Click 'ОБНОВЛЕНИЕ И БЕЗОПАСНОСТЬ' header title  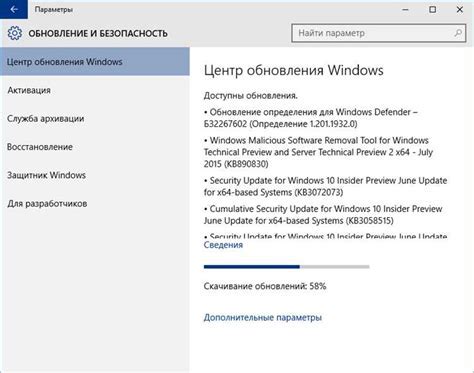click(x=98, y=33)
